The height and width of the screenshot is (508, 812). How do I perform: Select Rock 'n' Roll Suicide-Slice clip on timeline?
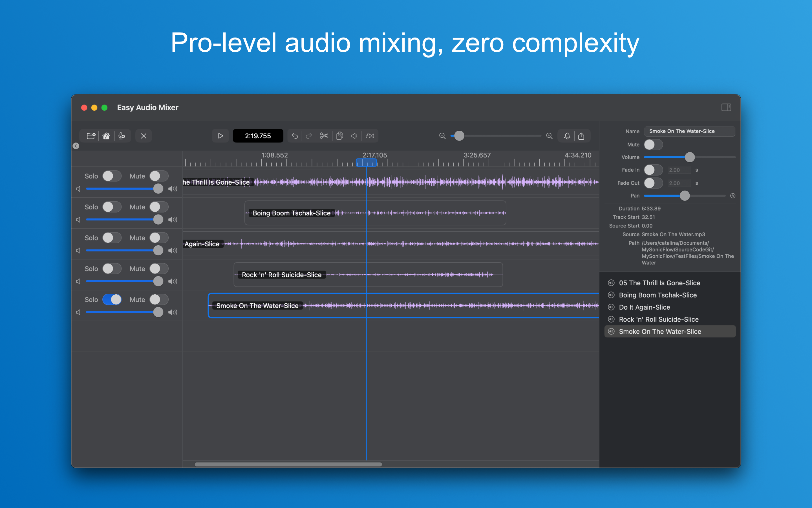pyautogui.click(x=368, y=275)
